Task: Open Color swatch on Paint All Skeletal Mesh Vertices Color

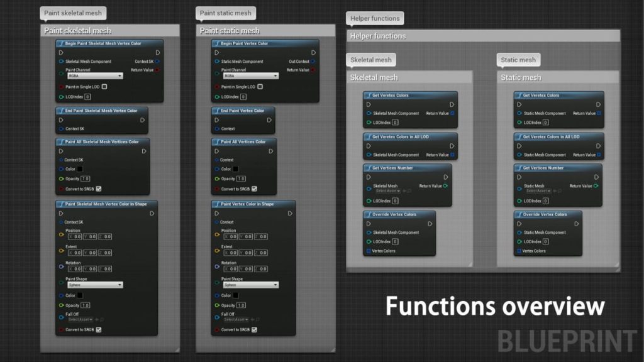Action: 80,169
